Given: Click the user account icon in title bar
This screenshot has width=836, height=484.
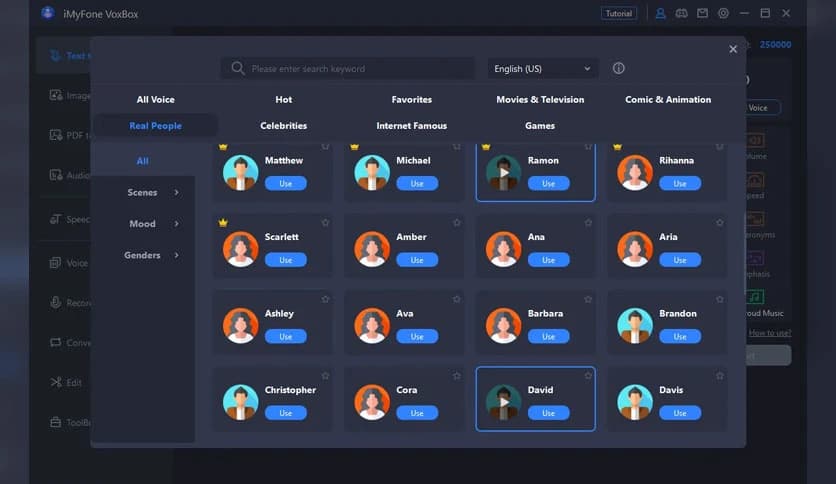Looking at the screenshot, I should click(660, 13).
